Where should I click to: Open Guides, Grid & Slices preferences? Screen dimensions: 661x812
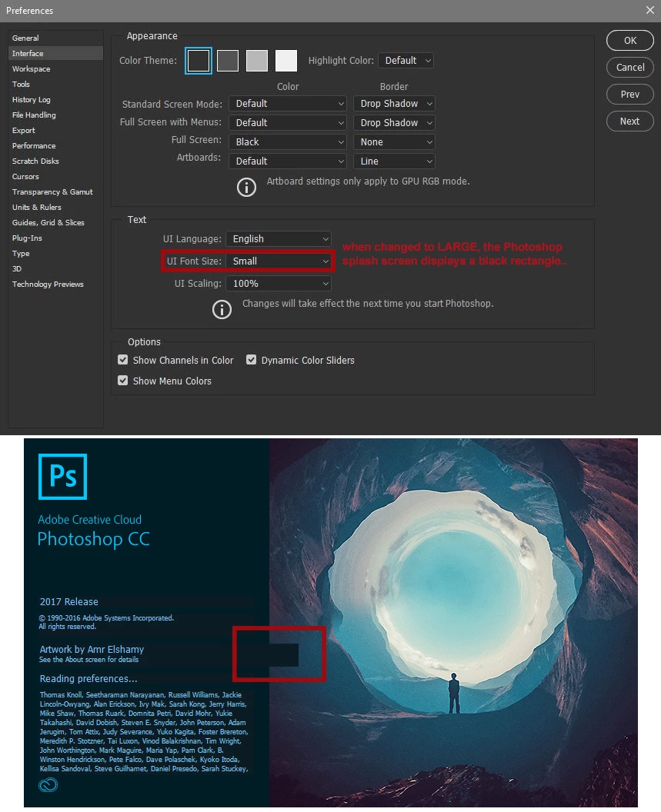pyautogui.click(x=55, y=223)
